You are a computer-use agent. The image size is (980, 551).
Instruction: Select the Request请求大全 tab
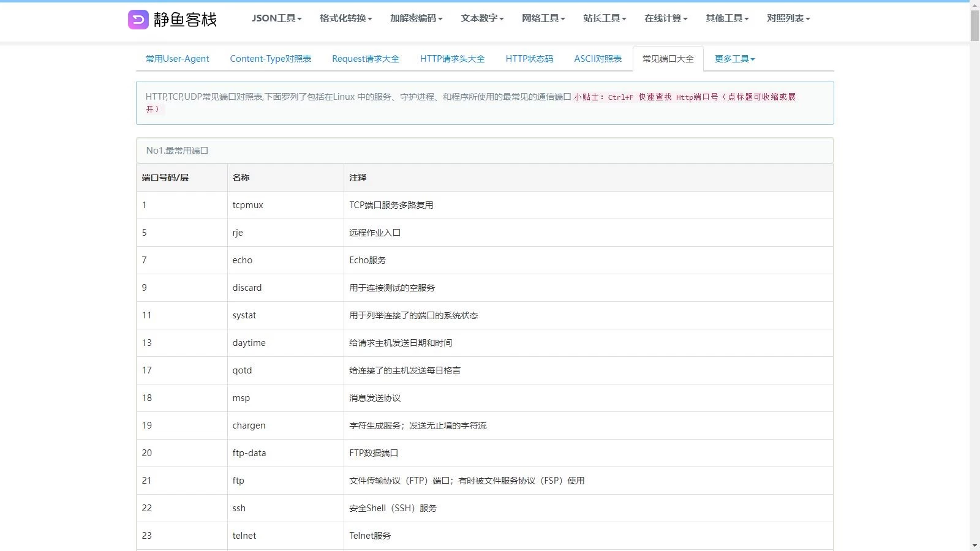coord(365,59)
